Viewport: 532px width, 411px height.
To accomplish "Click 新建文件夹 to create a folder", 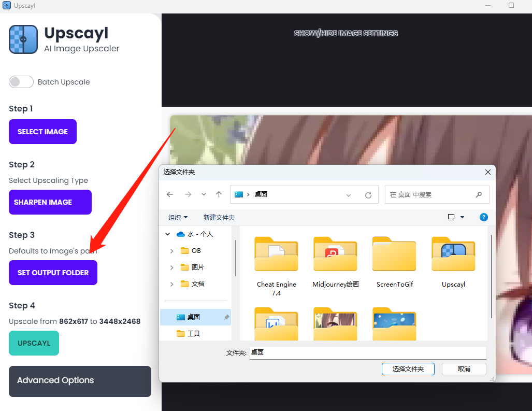I will tap(219, 218).
